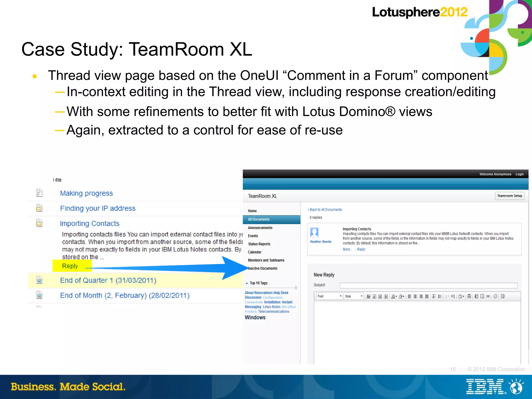Open the Font dropdown

click(329, 296)
